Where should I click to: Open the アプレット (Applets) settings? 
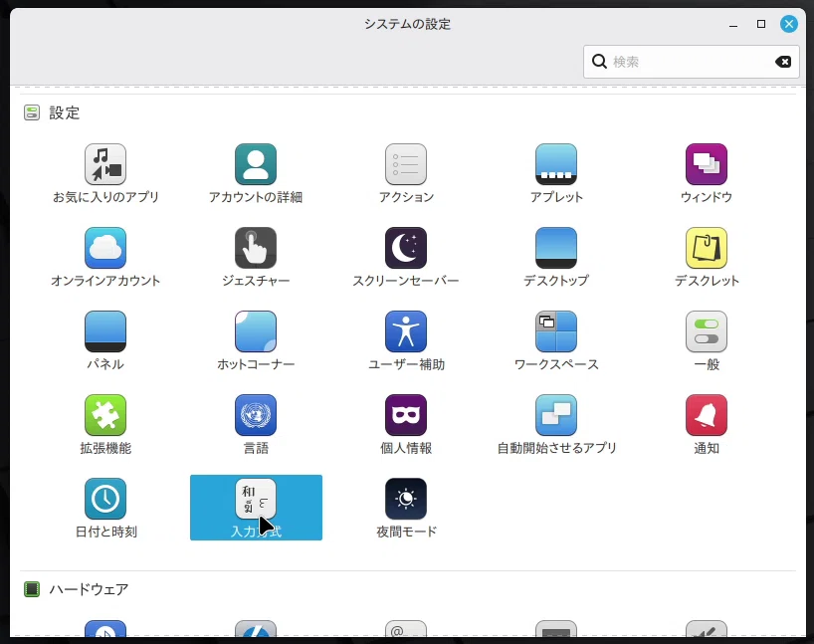pyautogui.click(x=556, y=174)
